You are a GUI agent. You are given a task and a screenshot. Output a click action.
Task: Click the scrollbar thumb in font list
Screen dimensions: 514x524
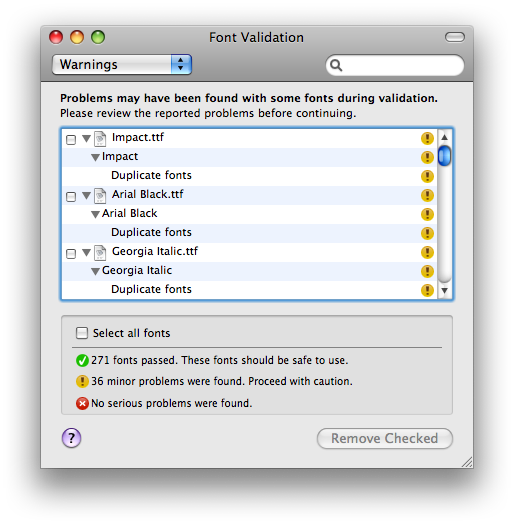coord(444,155)
